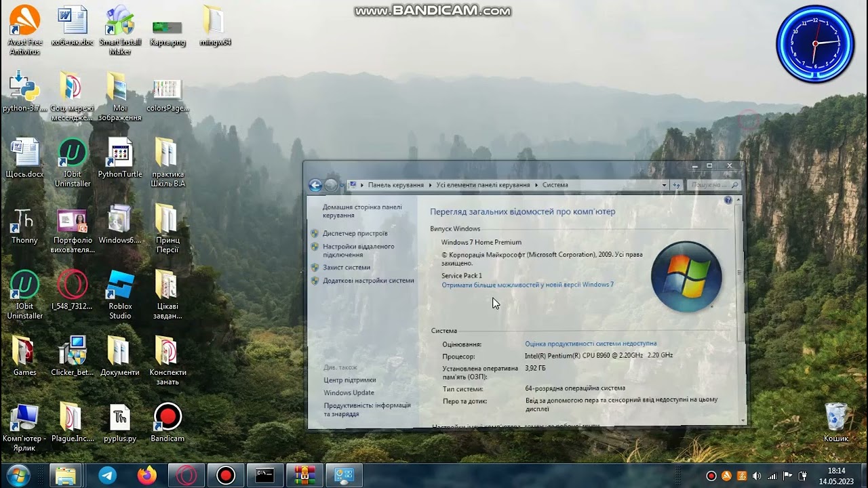Open Диспетчер пристроїв link

point(355,233)
